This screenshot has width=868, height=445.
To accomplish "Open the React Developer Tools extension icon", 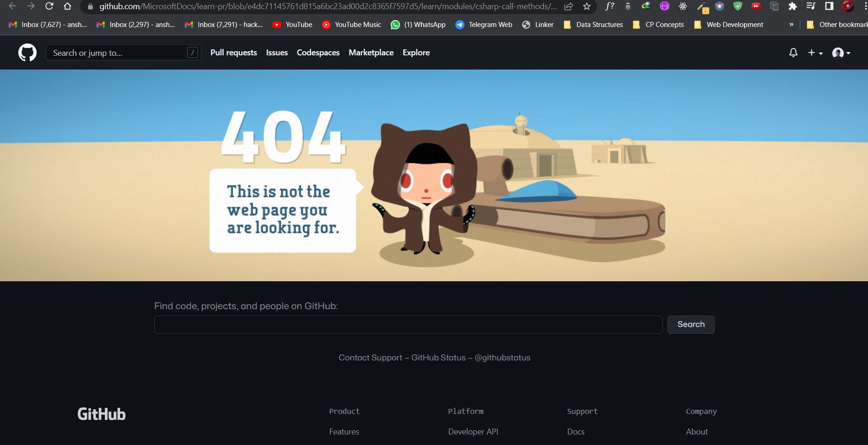I will (683, 6).
